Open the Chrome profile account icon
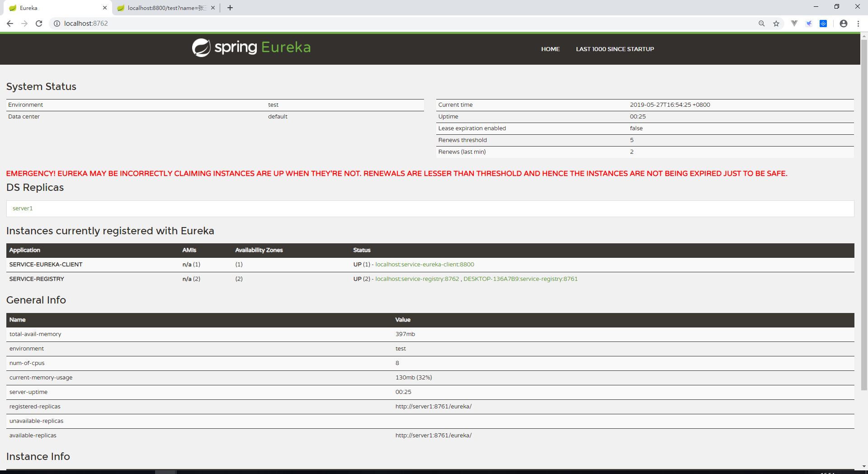 844,24
